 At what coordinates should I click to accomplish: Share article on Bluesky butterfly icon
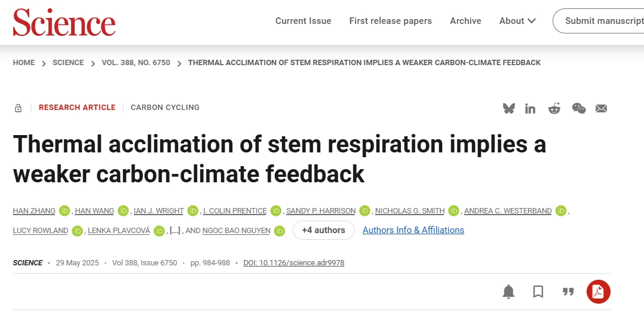tap(508, 108)
